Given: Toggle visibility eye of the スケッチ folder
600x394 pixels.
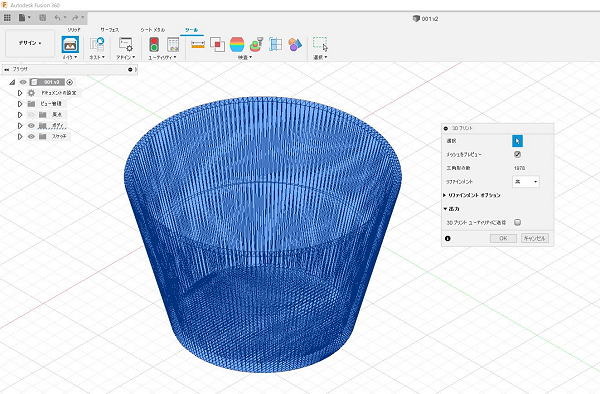Looking at the screenshot, I should pyautogui.click(x=31, y=136).
